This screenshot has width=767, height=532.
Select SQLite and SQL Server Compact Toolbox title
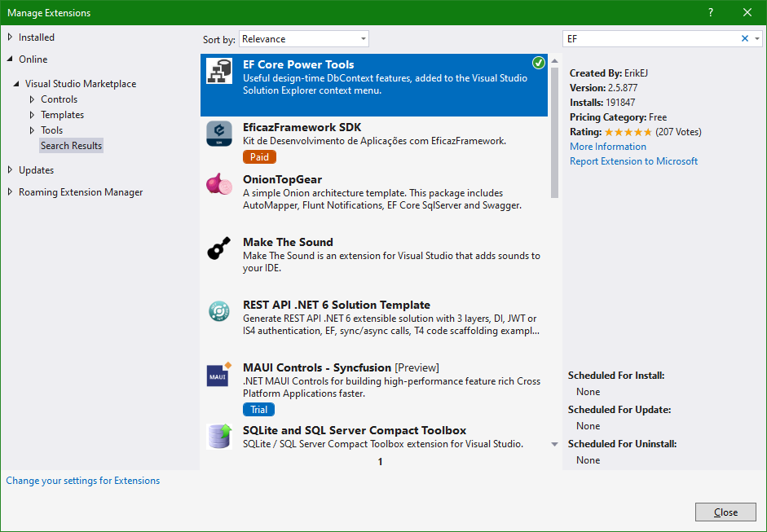(355, 430)
